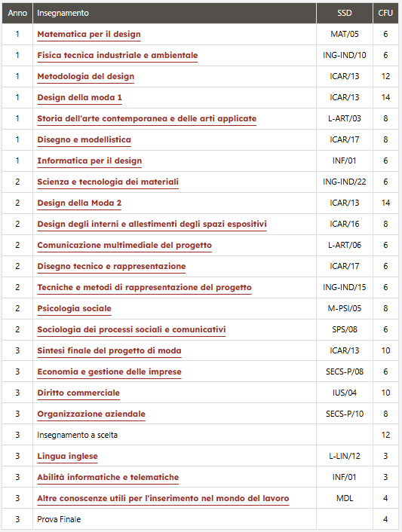Image resolution: width=402 pixels, height=532 pixels.
Task: Click Sociologia dei processi sociali e comunicativi
Action: point(131,329)
